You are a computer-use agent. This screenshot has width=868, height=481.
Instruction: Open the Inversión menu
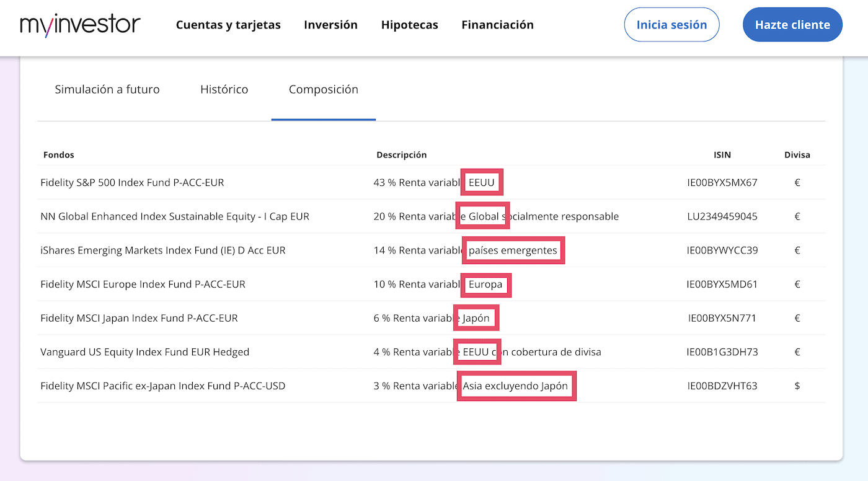(330, 25)
